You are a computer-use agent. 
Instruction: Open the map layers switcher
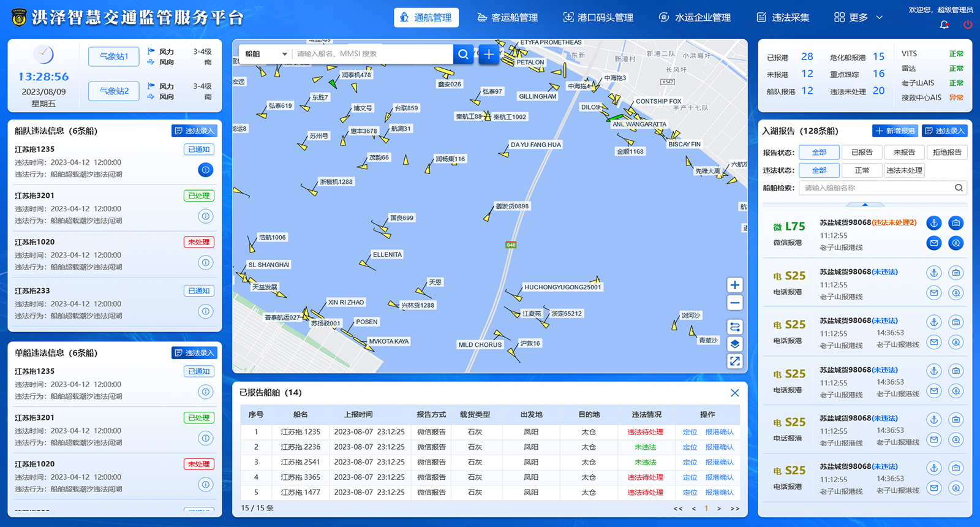[735, 344]
